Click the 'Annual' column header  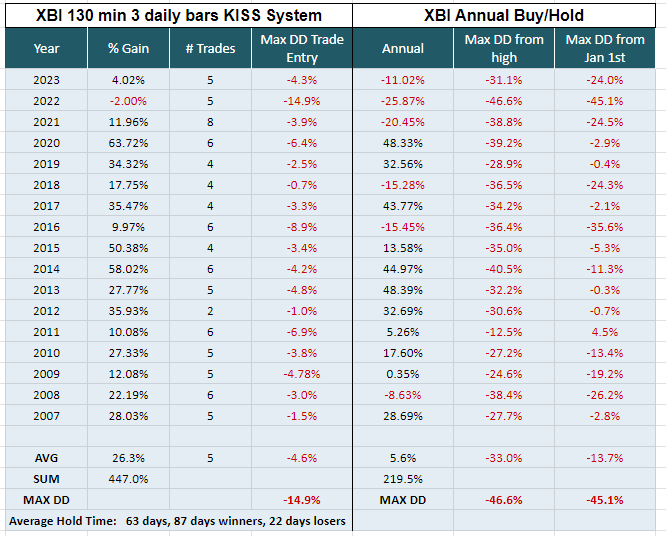(403, 48)
